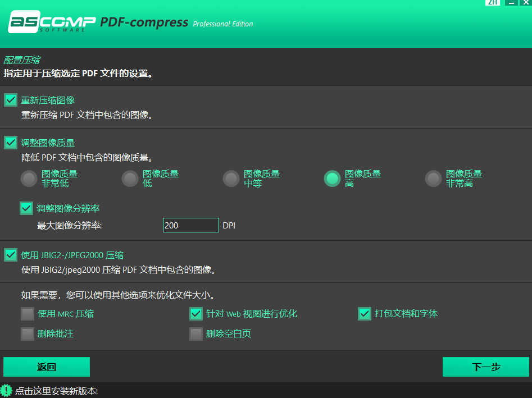This screenshot has height=398, width=532.
Task: Enable the 删除批注 checkbox
Action: 28,334
